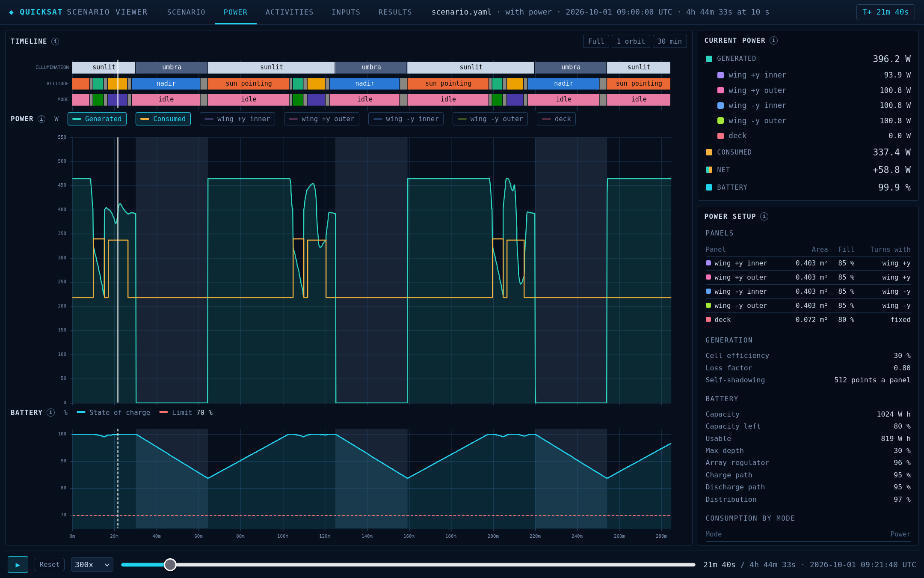This screenshot has width=924, height=578.
Task: Click the State of charge legend entry
Action: [x=113, y=412]
